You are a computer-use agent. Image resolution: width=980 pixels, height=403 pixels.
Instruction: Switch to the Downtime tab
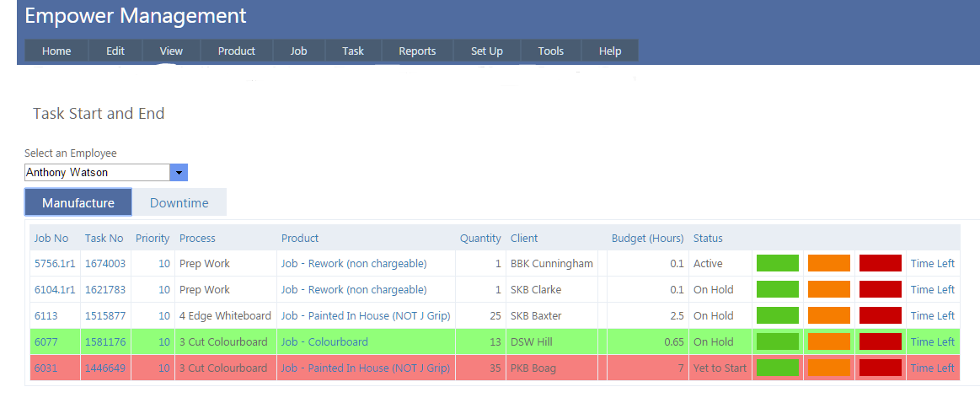[179, 202]
